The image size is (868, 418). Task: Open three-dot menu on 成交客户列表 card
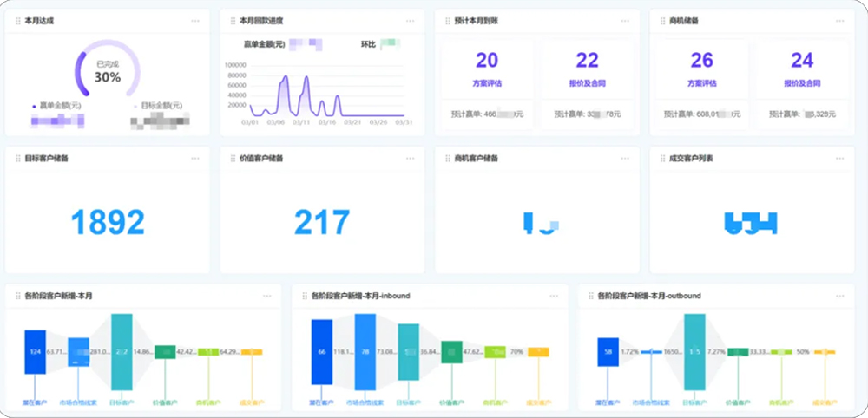pos(839,159)
